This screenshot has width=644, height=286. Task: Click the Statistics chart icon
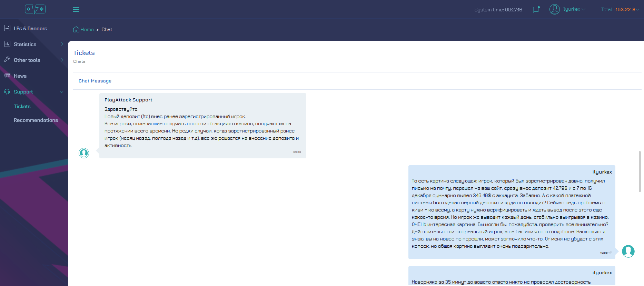pos(7,44)
